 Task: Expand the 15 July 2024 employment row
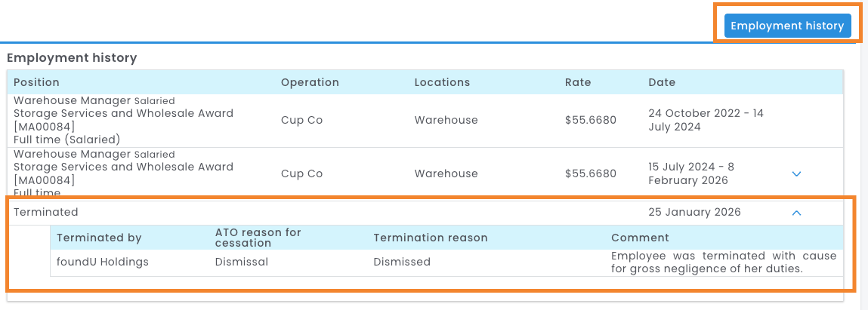(796, 174)
